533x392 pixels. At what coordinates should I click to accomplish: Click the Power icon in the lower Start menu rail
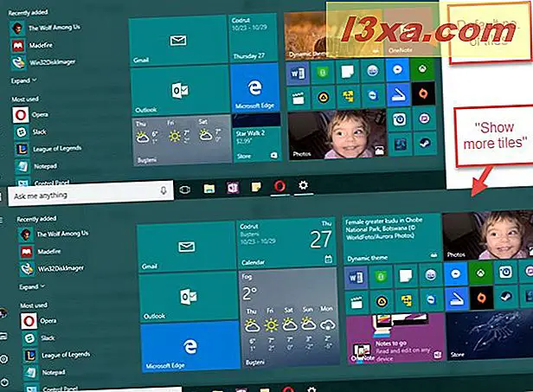pos(4,382)
